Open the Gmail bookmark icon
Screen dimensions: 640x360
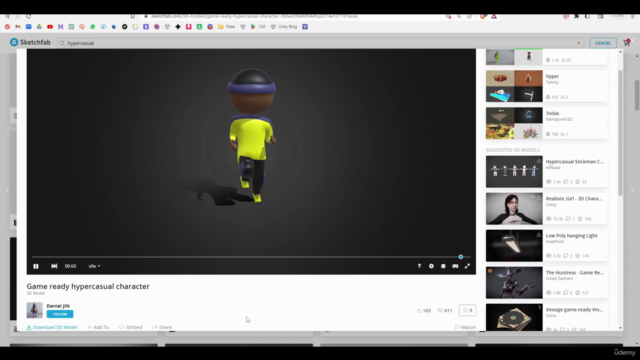coord(18,27)
